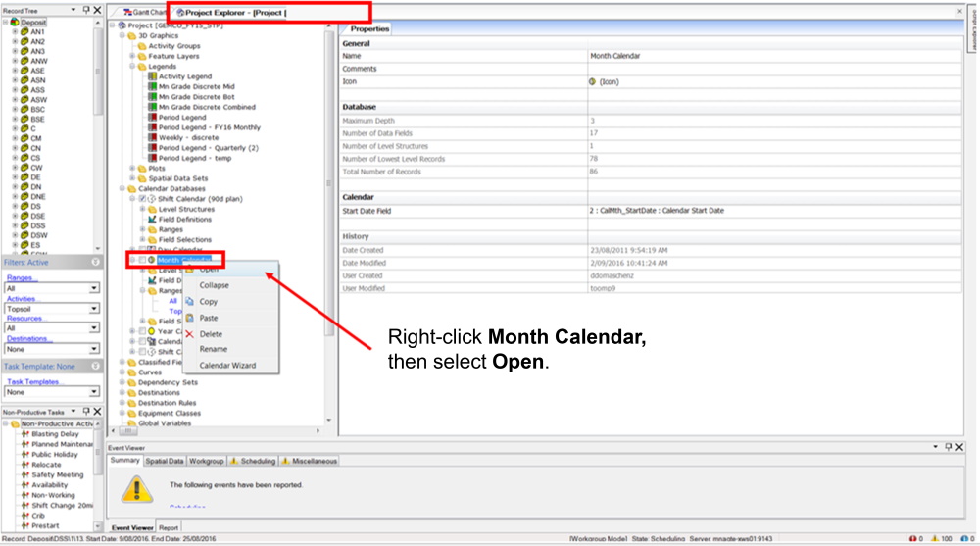The height and width of the screenshot is (546, 980).
Task: Click the Mn Grade Discrete Combined legend icon
Action: (x=152, y=107)
